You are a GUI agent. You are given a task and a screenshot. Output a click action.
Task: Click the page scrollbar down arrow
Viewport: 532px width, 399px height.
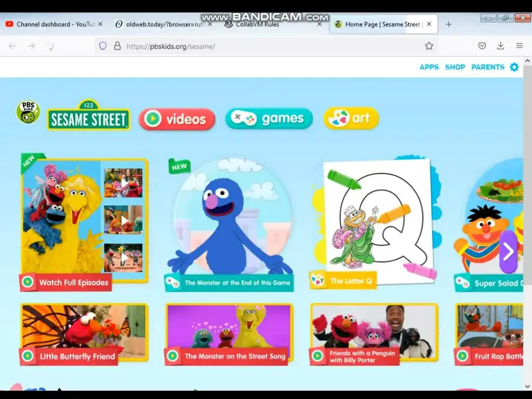pyautogui.click(x=527, y=386)
